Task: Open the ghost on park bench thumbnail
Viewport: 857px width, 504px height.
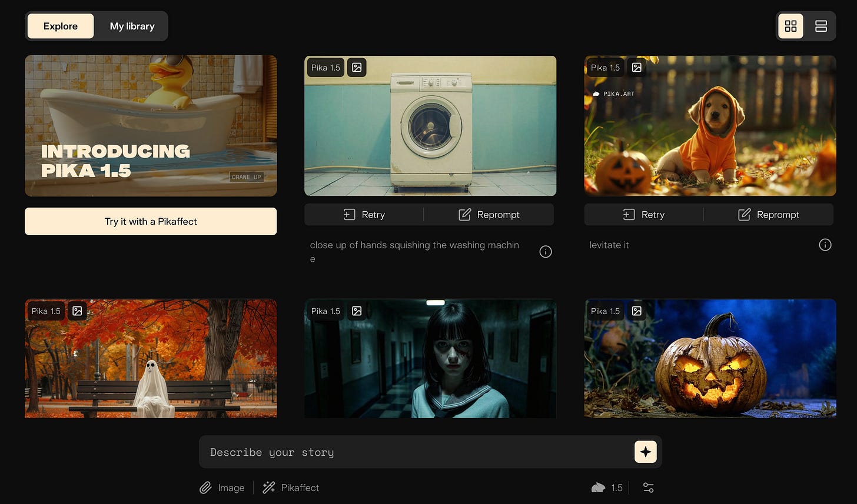Action: (151, 358)
